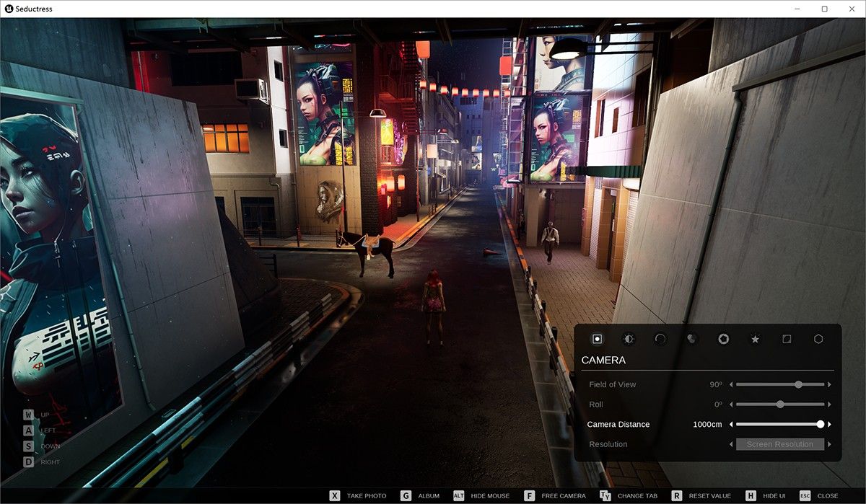Screen dimensions: 866x504
Task: Open the hexagon tab icon
Action: (x=818, y=339)
